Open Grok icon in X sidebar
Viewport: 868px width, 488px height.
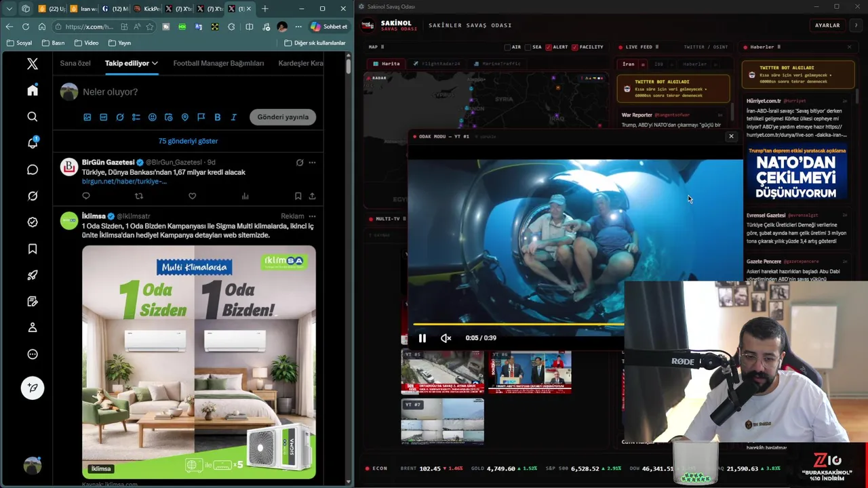coord(33,196)
